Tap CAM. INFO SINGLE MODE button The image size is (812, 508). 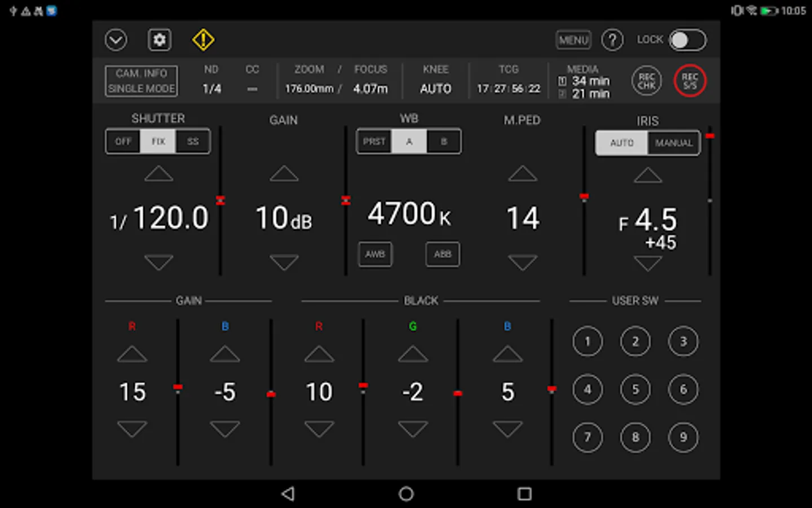[142, 81]
